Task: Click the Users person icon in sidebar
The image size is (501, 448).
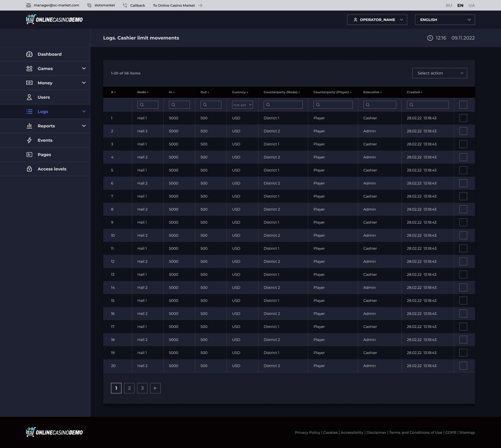Action: pos(29,97)
